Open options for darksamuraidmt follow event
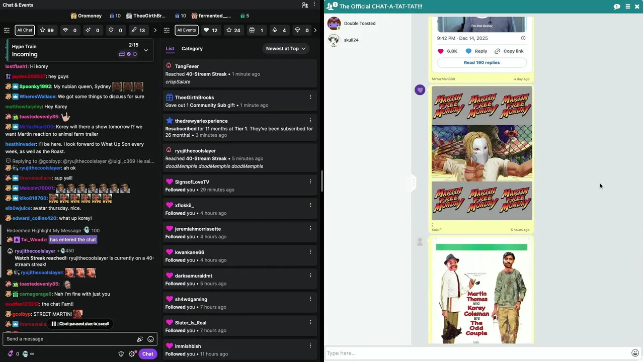The height and width of the screenshot is (362, 644). 310,276
